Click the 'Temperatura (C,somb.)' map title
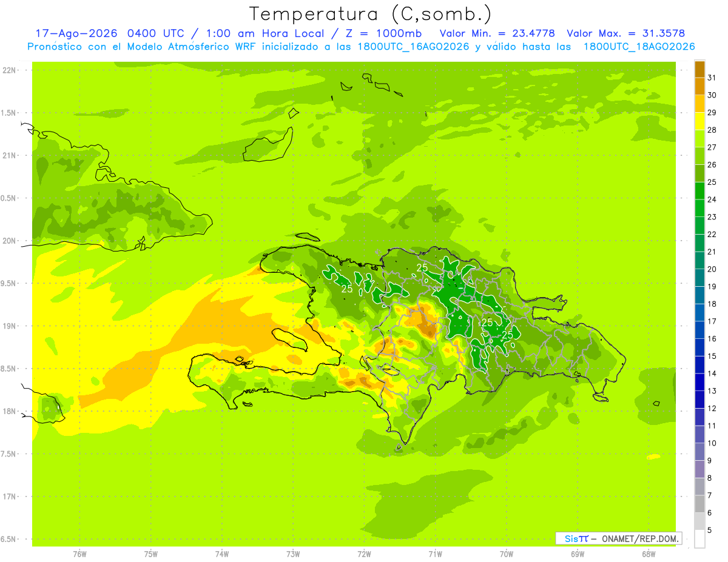This screenshot has width=728, height=562. click(x=371, y=14)
